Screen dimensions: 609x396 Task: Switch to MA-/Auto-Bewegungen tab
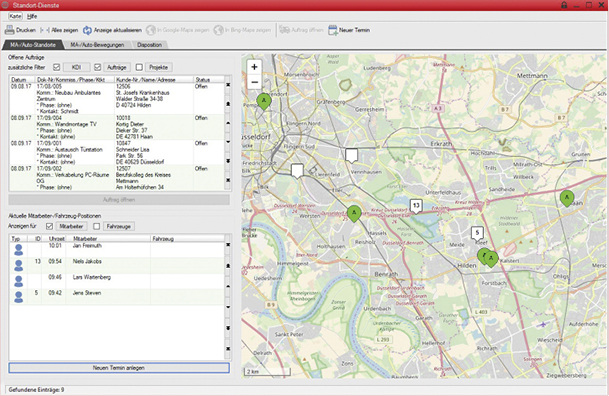pyautogui.click(x=97, y=45)
